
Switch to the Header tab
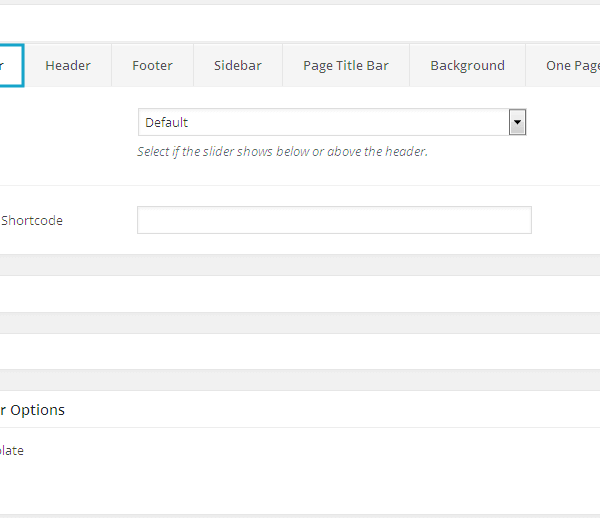point(68,66)
